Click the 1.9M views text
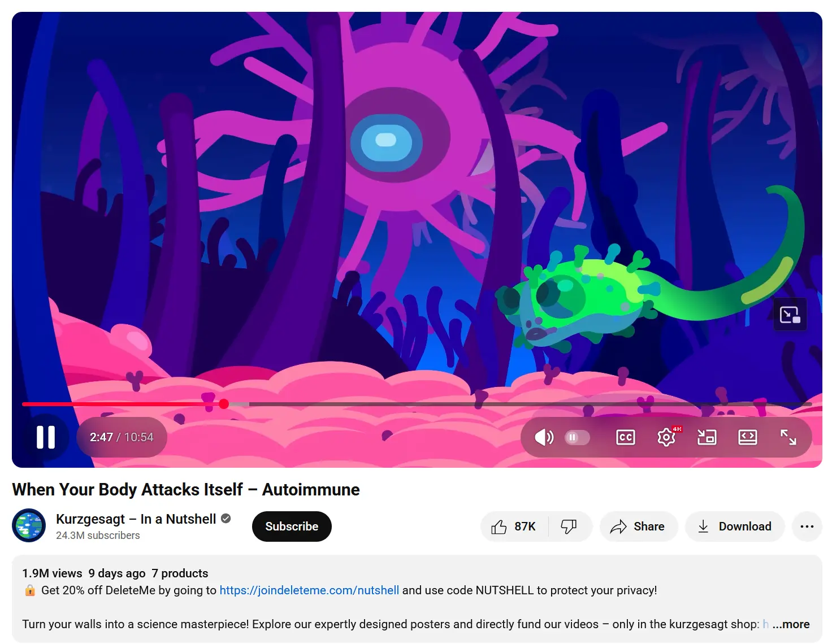This screenshot has width=832, height=644. [52, 573]
